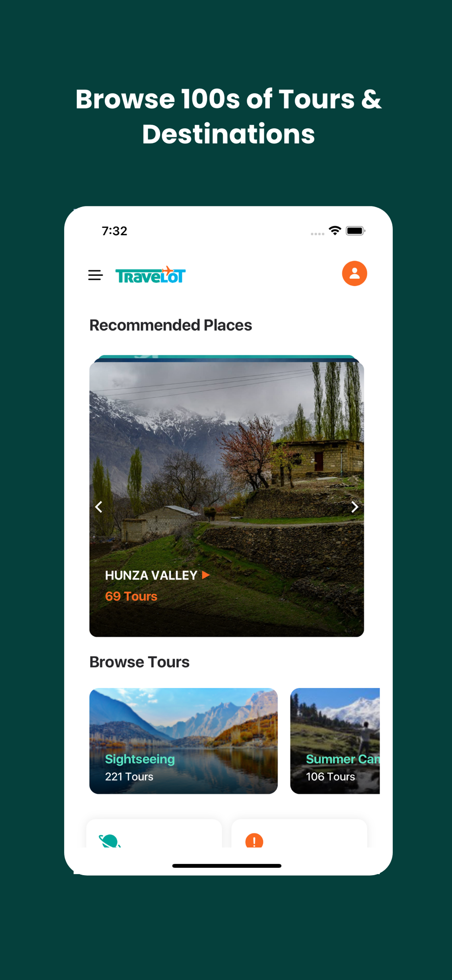Screen dimensions: 452x980
Task: Select the Recommended Places heading
Action: pos(170,325)
